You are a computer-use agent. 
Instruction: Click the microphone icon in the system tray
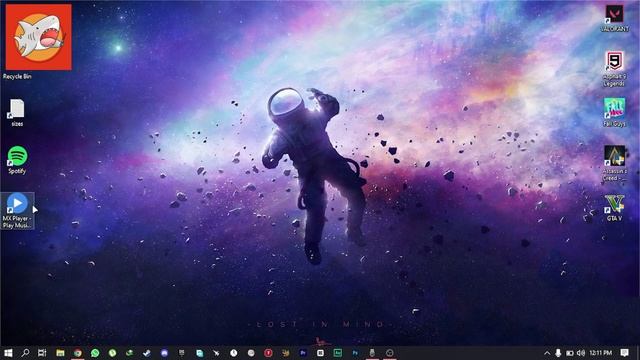point(558,353)
